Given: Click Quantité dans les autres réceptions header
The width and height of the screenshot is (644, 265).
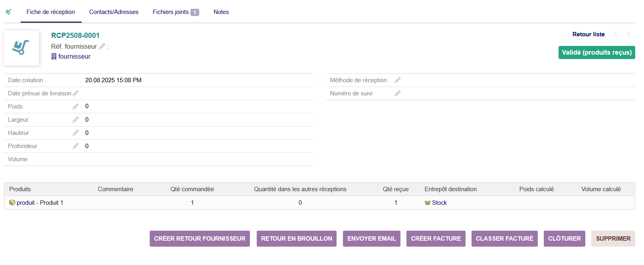Looking at the screenshot, I should [x=300, y=189].
